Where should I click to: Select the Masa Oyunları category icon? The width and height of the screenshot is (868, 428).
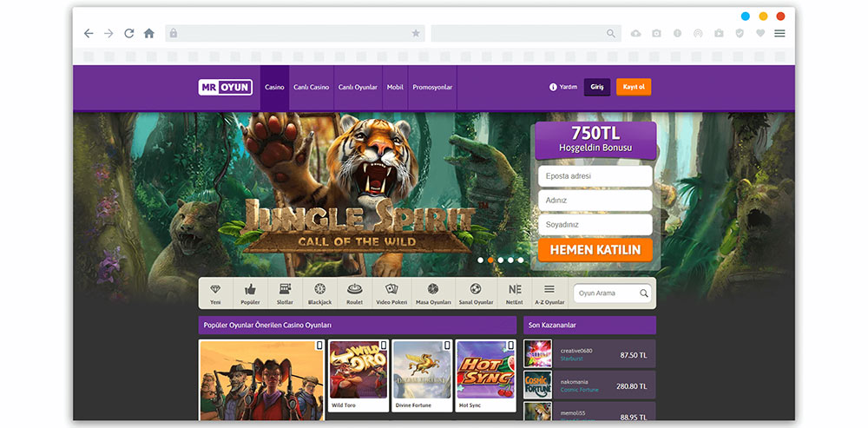tap(433, 293)
